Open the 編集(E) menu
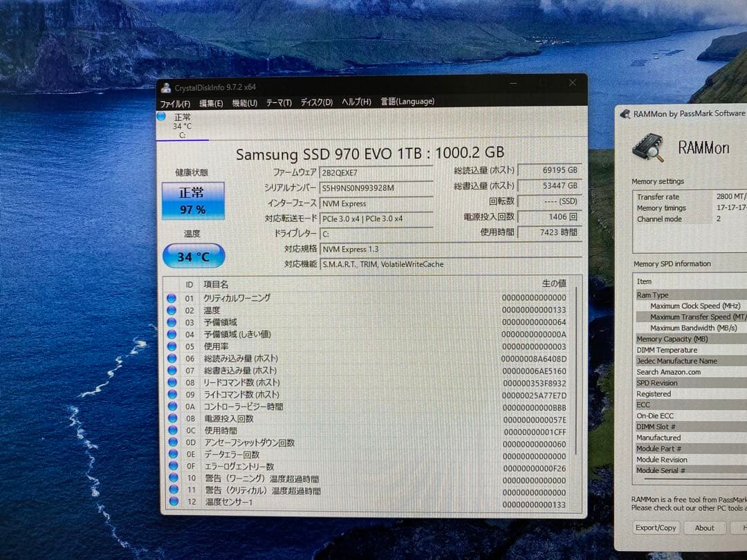 coord(211,103)
